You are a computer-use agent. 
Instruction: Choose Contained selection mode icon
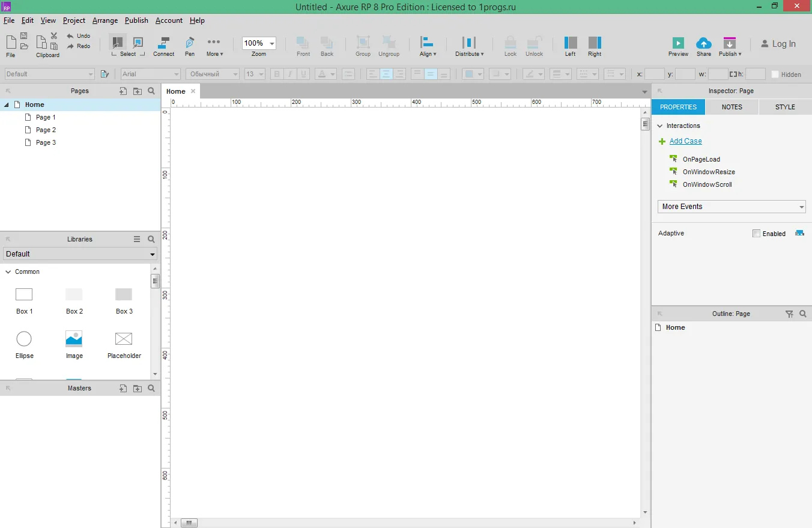coord(138,42)
